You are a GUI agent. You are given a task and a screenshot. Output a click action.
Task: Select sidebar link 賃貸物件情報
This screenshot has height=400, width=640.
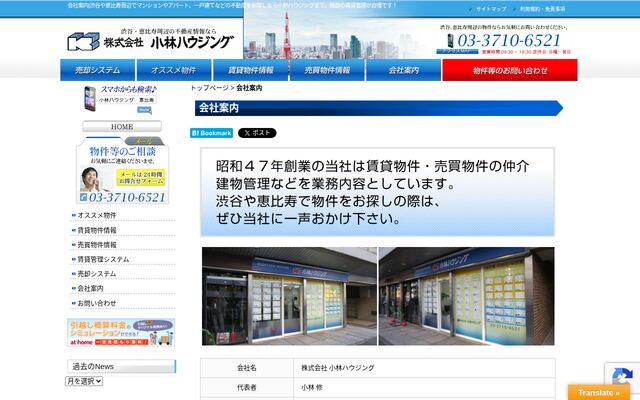(97, 230)
